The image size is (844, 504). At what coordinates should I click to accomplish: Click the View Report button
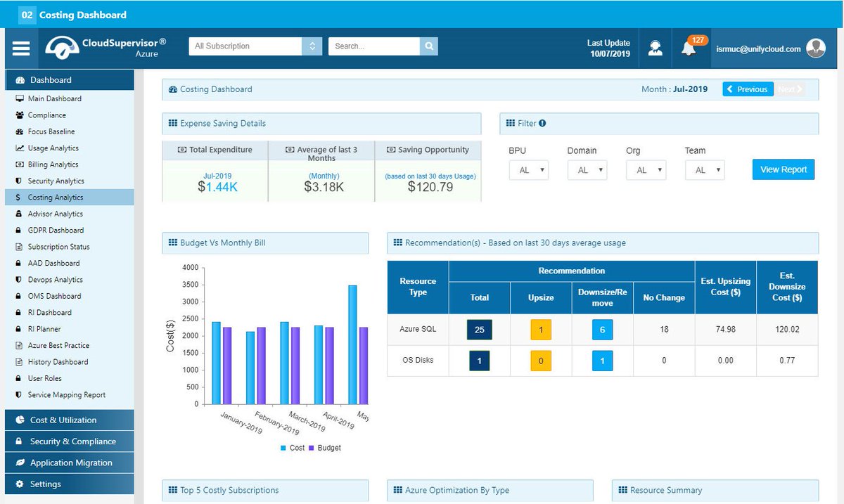tap(784, 169)
